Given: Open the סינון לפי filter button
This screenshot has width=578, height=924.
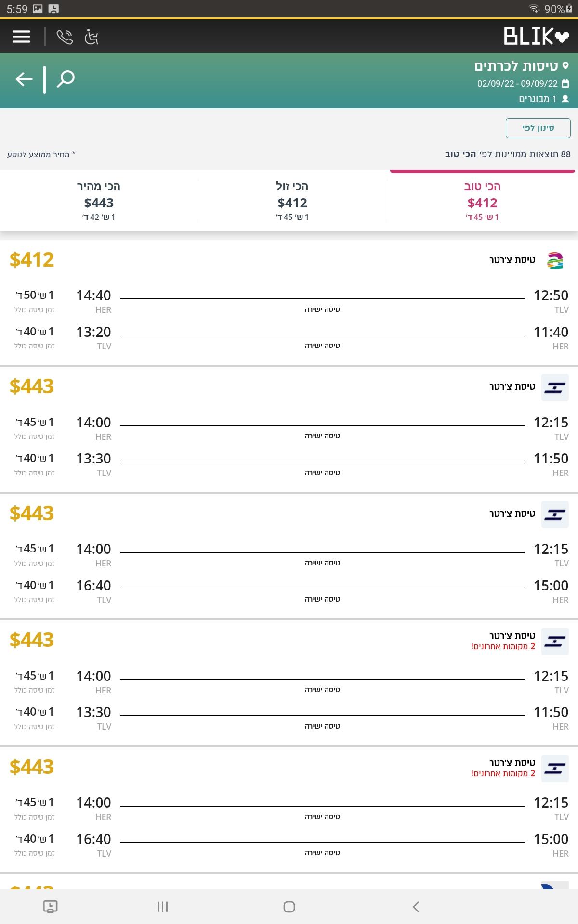Looking at the screenshot, I should (x=538, y=128).
